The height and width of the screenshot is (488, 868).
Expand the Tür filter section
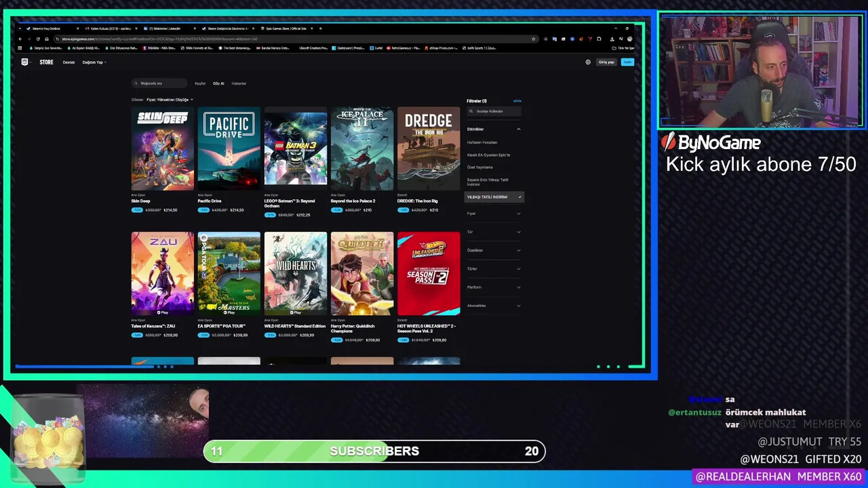coord(494,232)
